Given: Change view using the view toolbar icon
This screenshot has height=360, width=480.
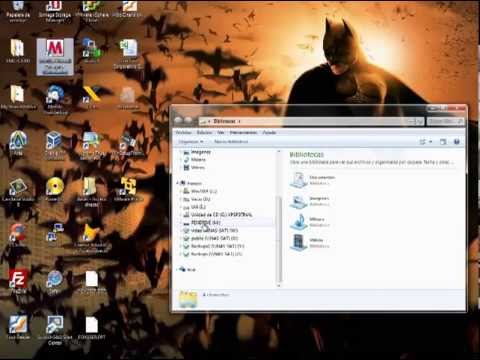Looking at the screenshot, I should (423, 142).
